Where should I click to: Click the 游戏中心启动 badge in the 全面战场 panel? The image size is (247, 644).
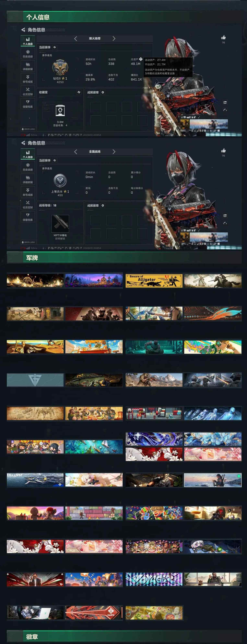28,242
